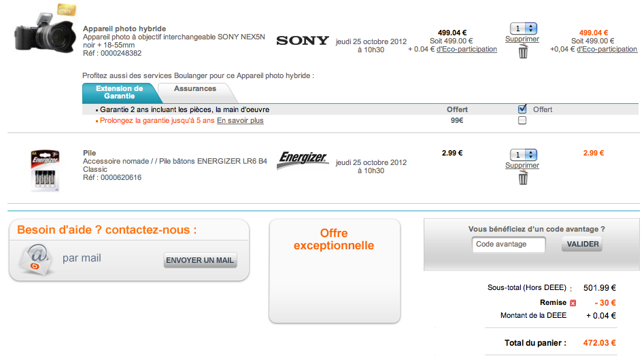Click the Sony brand logo
644x360 pixels.
pyautogui.click(x=302, y=41)
